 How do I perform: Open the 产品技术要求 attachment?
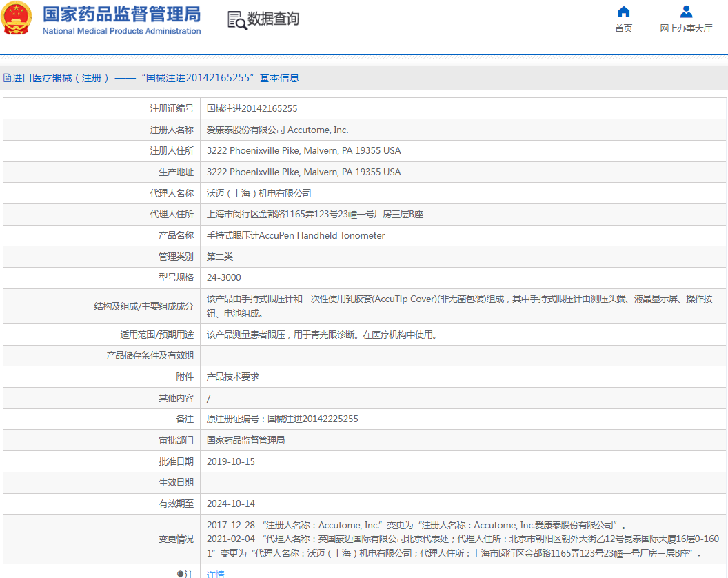pyautogui.click(x=232, y=377)
